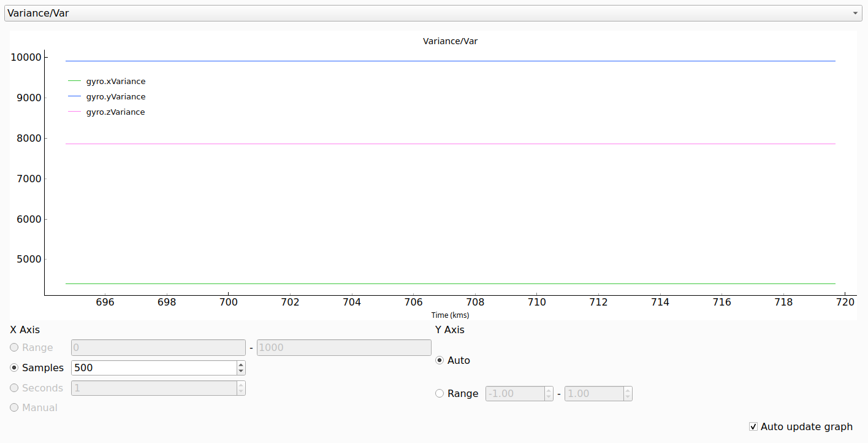Click the X Axis range end field 1000

[x=343, y=348]
